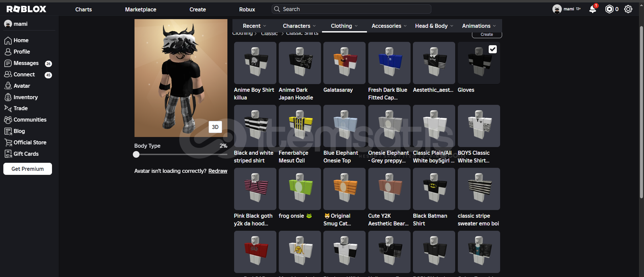Select the BOYS Classic White Shirt thumbnail
Viewport: 644px width, 277px height.
[479, 126]
